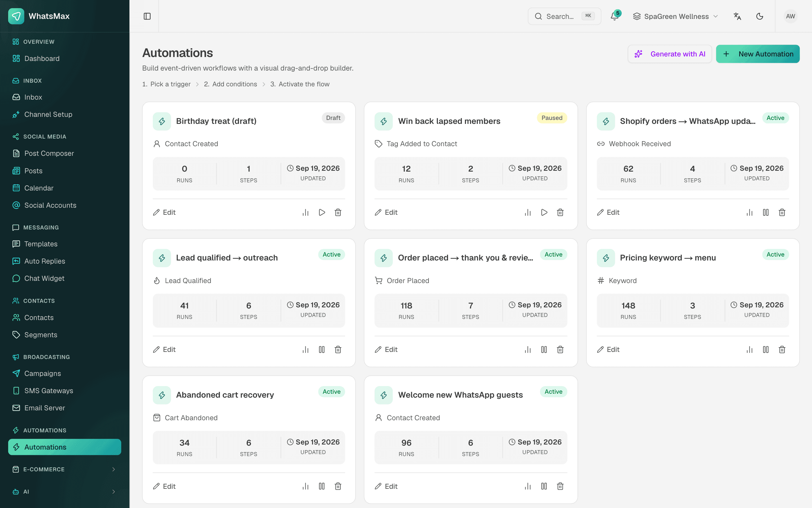
Task: Open Post Composer page
Action: pyautogui.click(x=64, y=153)
